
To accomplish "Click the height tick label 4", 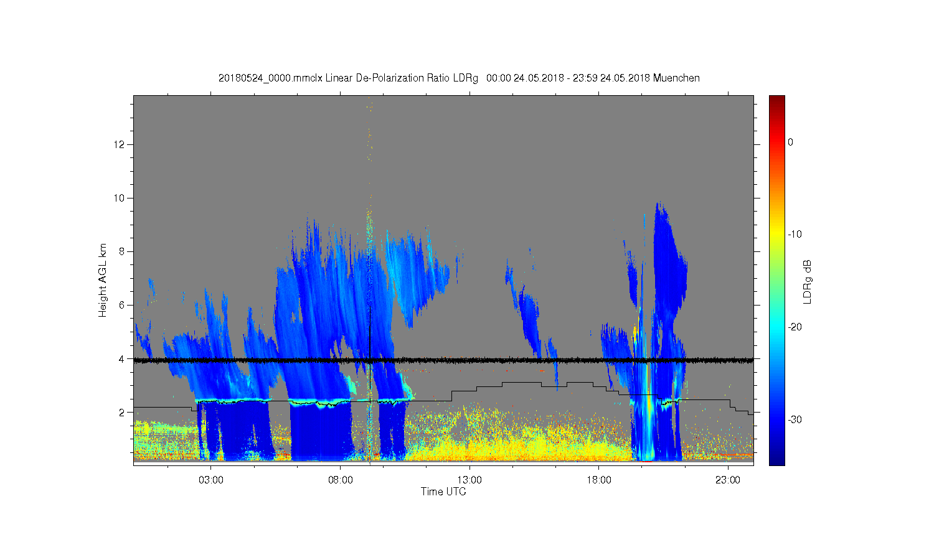I will tap(122, 359).
